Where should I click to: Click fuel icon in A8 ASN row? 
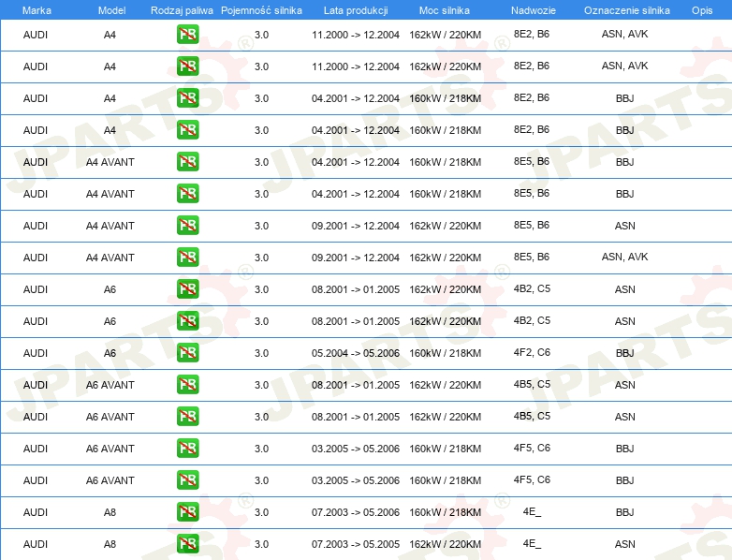pos(187,544)
